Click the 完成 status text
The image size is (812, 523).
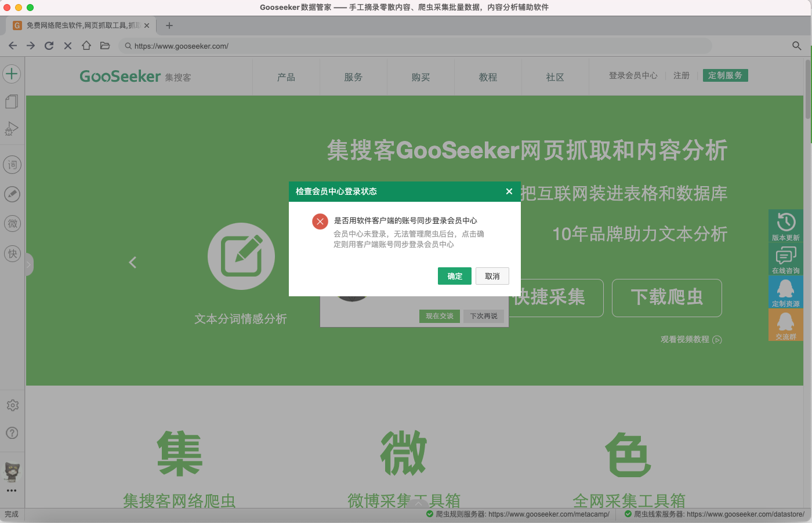(12, 514)
